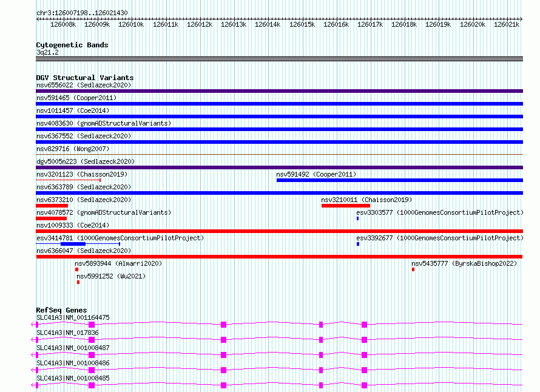
Task: Open variant nsv6556022 (Sedlazeck2020)
Action: (x=84, y=85)
